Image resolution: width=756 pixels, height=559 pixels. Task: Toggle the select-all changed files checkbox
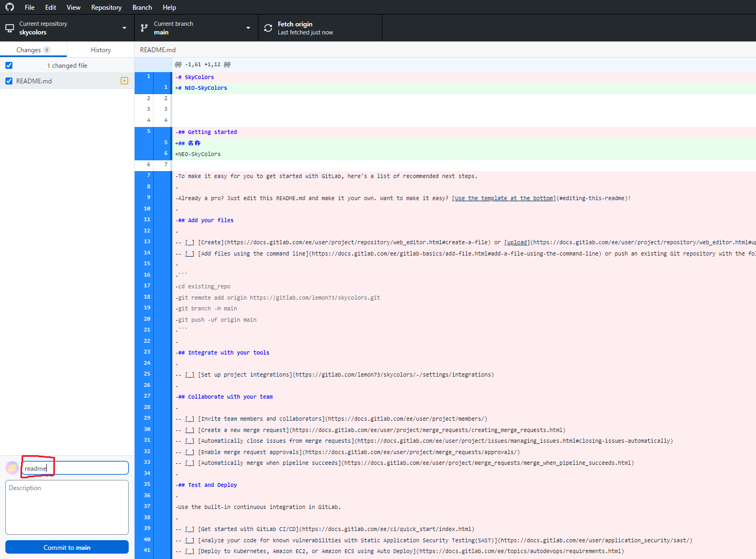(9, 65)
